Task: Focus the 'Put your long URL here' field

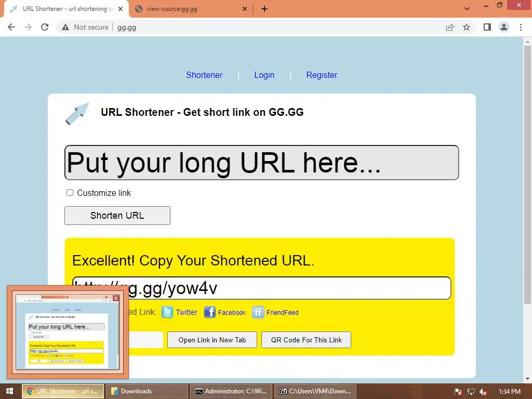Action: (262, 163)
